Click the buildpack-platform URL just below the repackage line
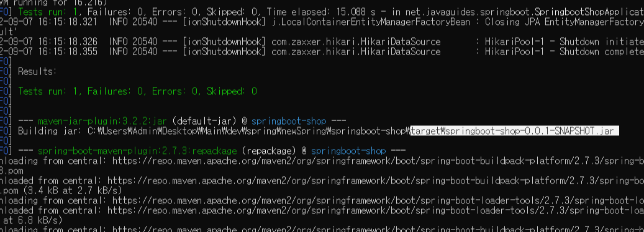The image size is (644, 232). [378, 161]
